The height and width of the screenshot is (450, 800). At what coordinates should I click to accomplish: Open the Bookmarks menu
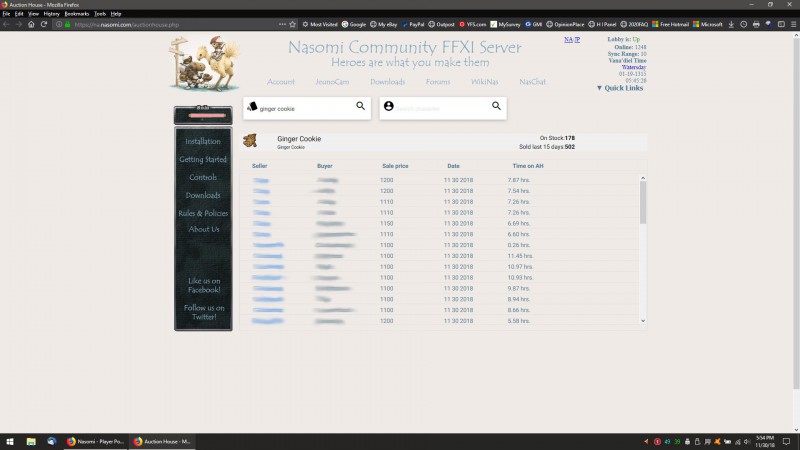tap(76, 13)
